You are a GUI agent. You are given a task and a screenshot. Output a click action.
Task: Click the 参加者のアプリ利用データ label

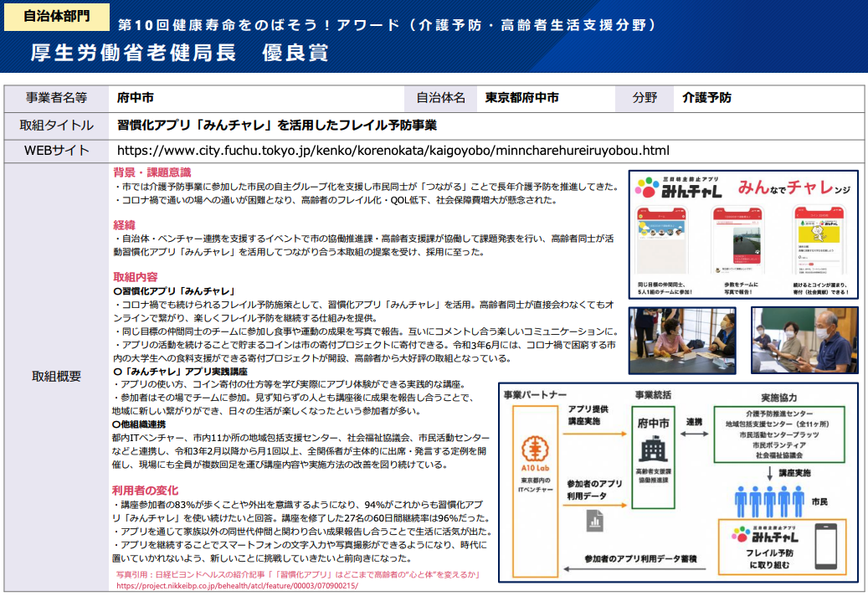click(594, 490)
